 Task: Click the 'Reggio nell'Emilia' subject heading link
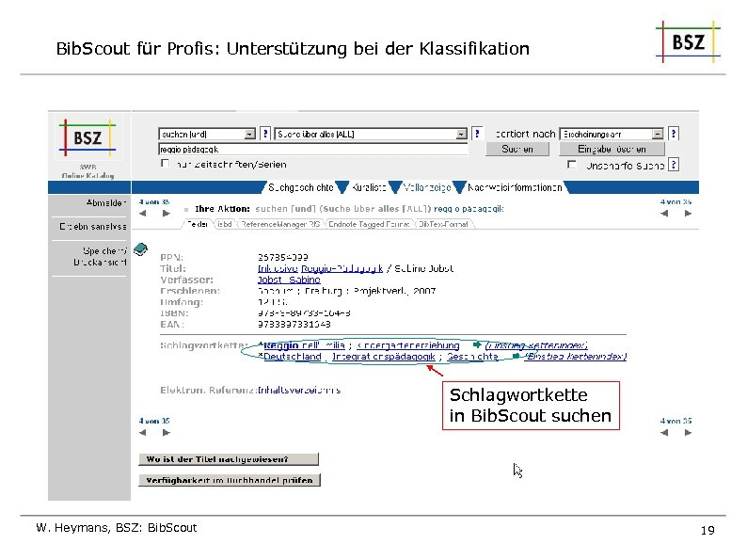click(x=304, y=345)
